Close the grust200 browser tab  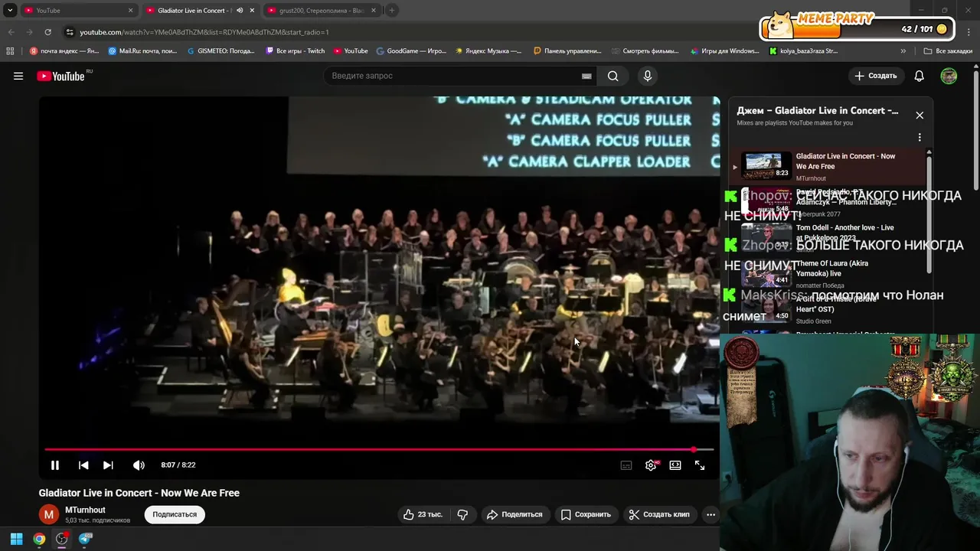point(374,11)
